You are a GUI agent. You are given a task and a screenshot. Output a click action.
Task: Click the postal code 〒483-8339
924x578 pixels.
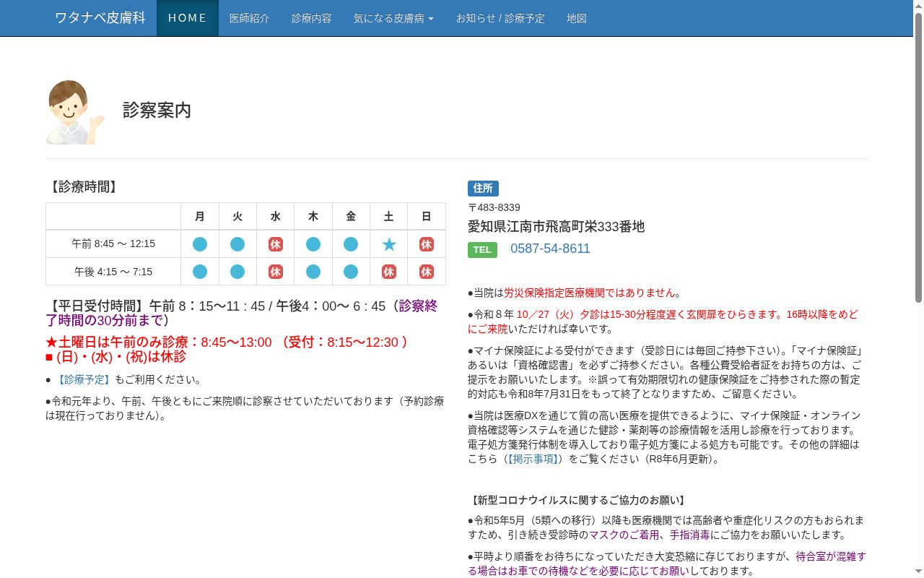[494, 207]
